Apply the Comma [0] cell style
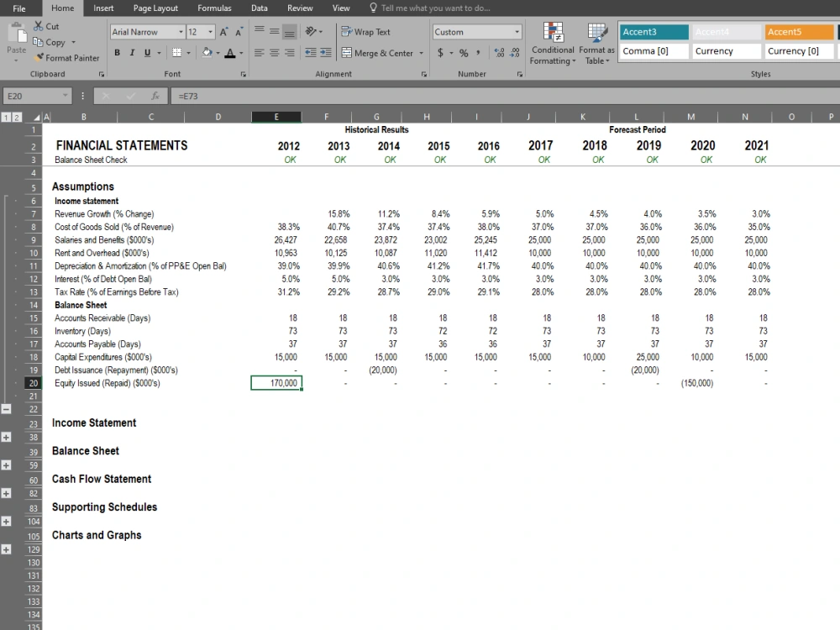The image size is (840, 630). point(653,51)
